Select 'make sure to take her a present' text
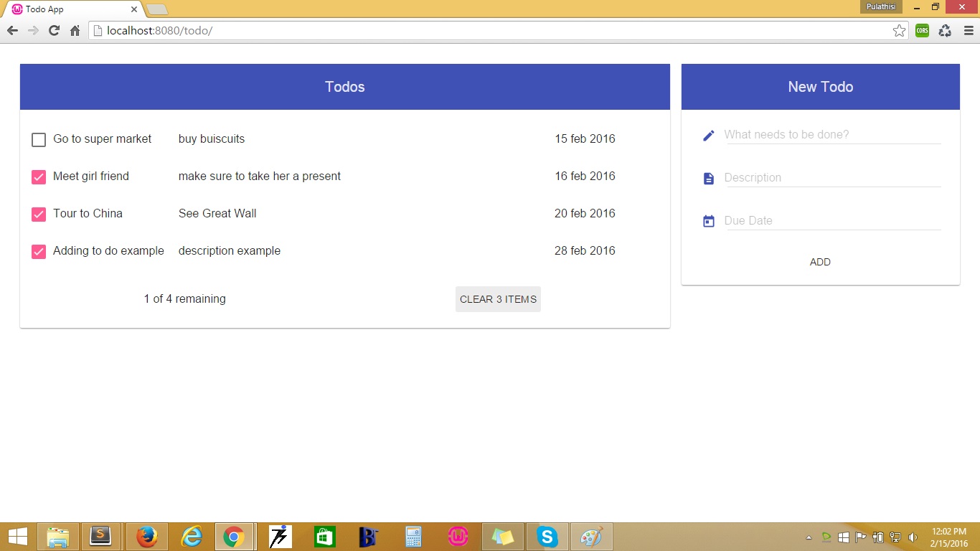Viewport: 980px width, 551px height. (x=260, y=176)
